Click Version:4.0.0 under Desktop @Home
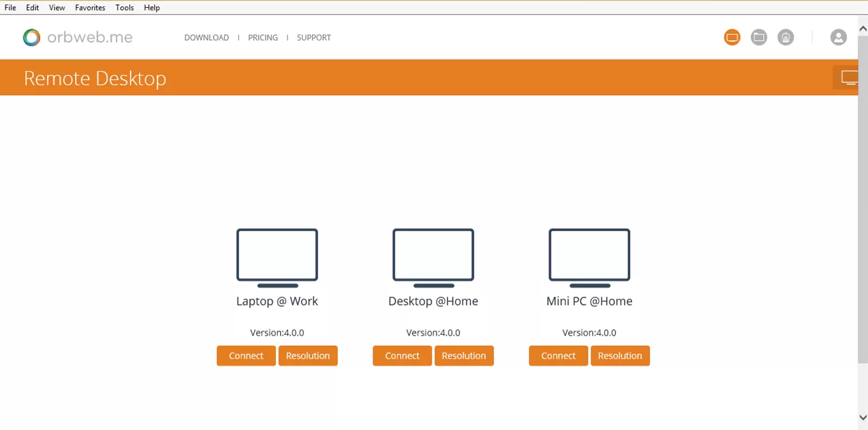 pos(433,332)
